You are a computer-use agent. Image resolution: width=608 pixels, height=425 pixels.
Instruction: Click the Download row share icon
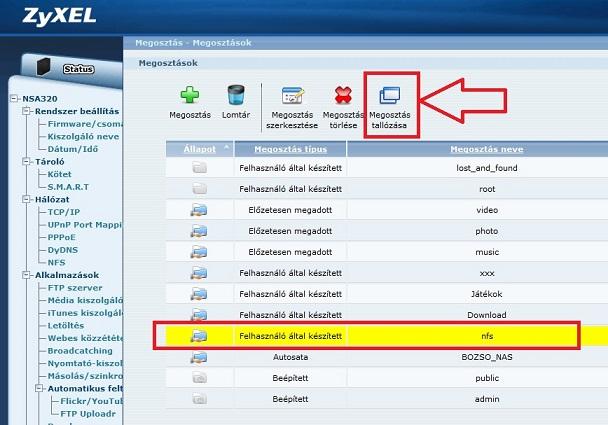pos(199,315)
